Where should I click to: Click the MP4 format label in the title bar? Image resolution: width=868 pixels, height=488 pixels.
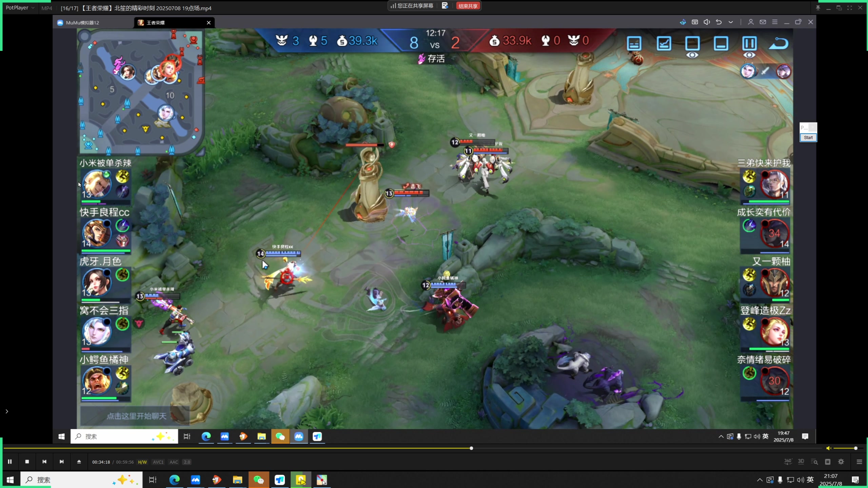pyautogui.click(x=47, y=8)
